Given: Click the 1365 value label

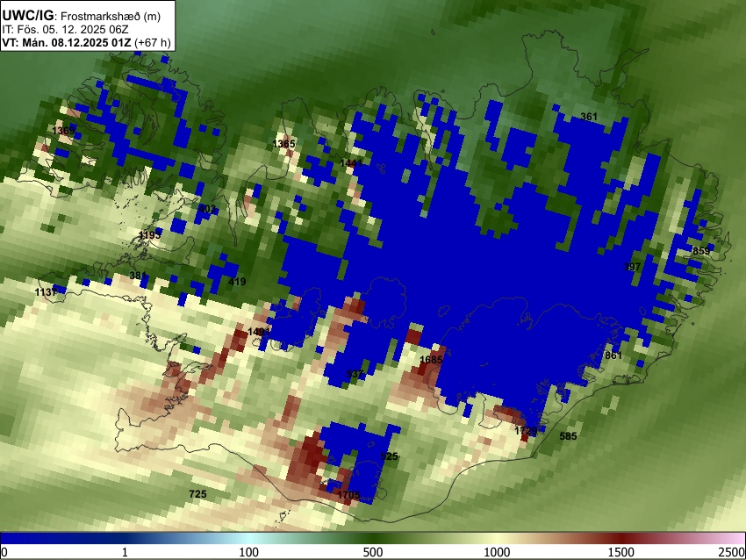Looking at the screenshot, I should [x=284, y=144].
